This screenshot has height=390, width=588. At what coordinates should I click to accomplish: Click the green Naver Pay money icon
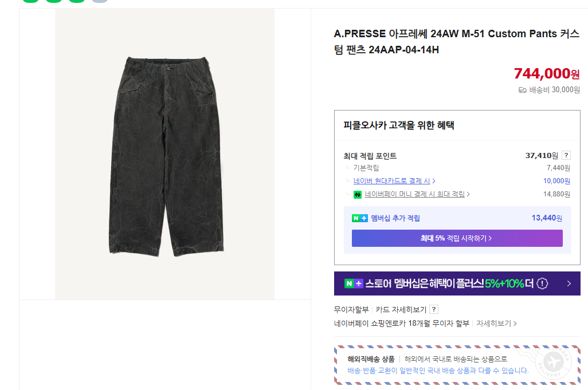(x=358, y=195)
